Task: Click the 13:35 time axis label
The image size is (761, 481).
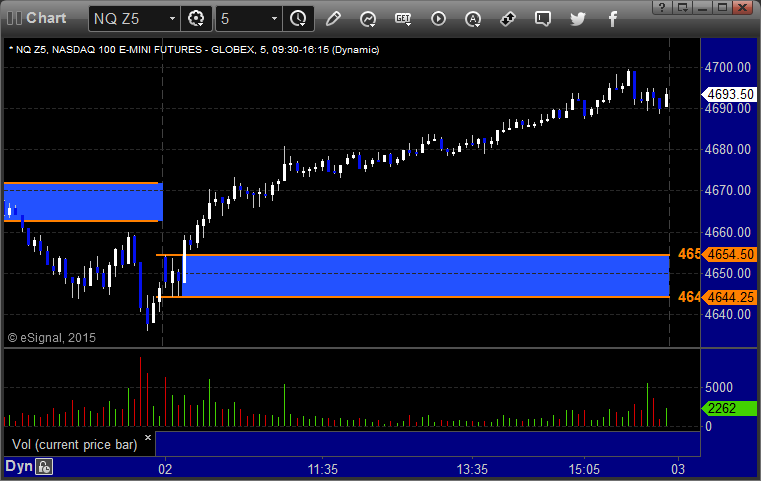Action: pyautogui.click(x=472, y=469)
